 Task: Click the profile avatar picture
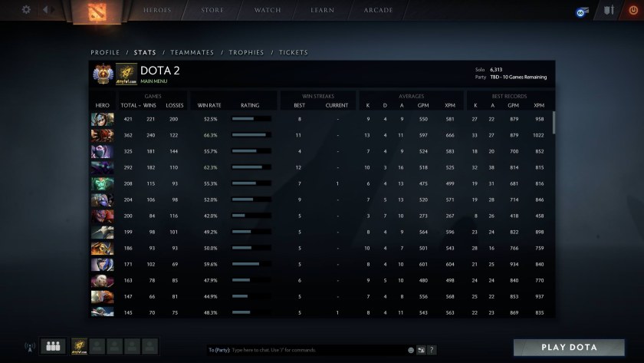[126, 74]
